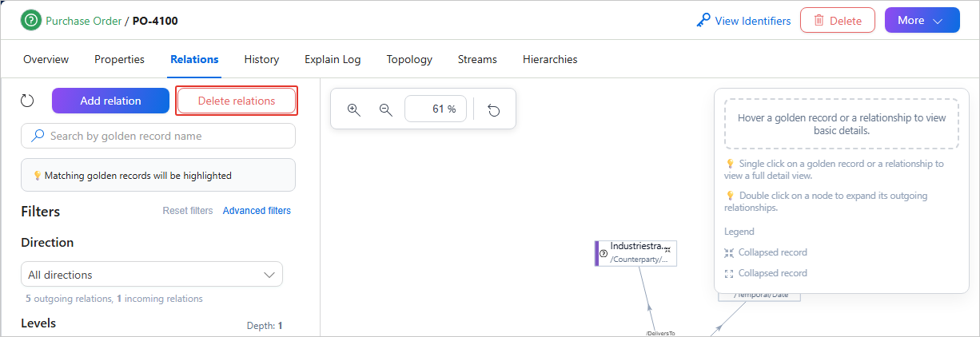Click the Legend label in details panel
The height and width of the screenshot is (337, 980).
click(x=739, y=232)
